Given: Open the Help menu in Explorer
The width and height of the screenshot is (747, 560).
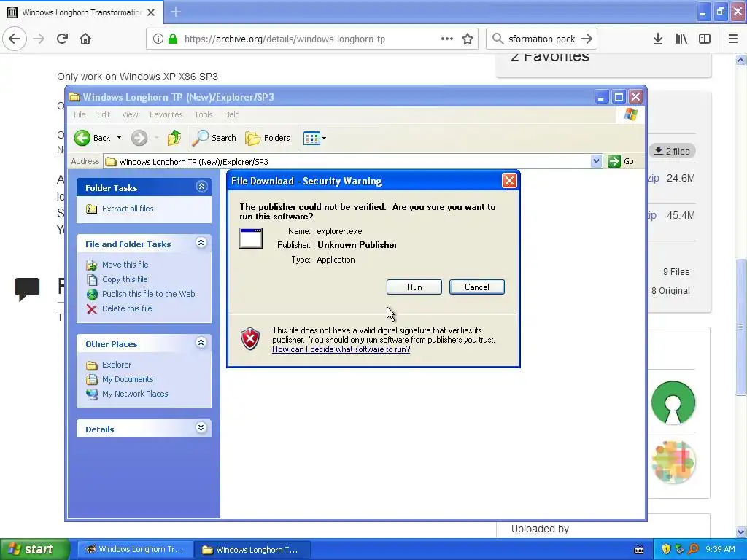Looking at the screenshot, I should point(231,114).
